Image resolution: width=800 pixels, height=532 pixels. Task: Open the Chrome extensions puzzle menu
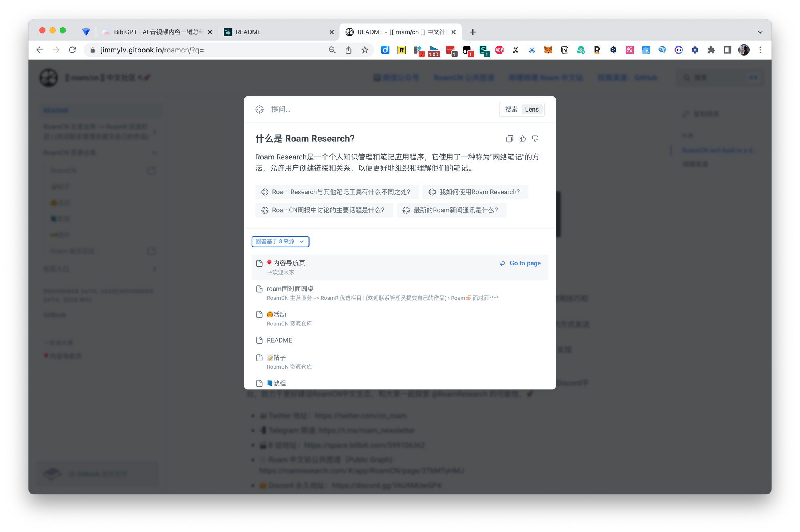pyautogui.click(x=711, y=50)
